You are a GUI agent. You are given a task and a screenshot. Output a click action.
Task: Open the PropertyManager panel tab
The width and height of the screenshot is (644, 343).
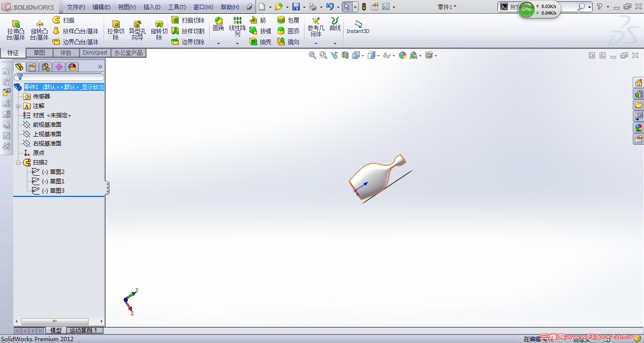pos(33,67)
